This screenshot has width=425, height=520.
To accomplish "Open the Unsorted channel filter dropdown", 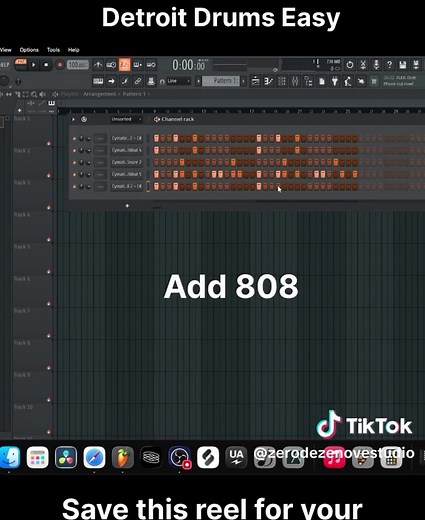I will point(126,119).
